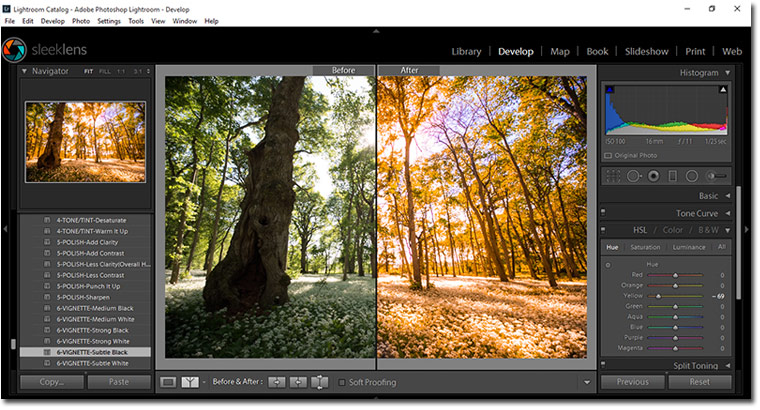Open the Saturation tab in HSL
The width and height of the screenshot is (760, 410).
(x=645, y=247)
